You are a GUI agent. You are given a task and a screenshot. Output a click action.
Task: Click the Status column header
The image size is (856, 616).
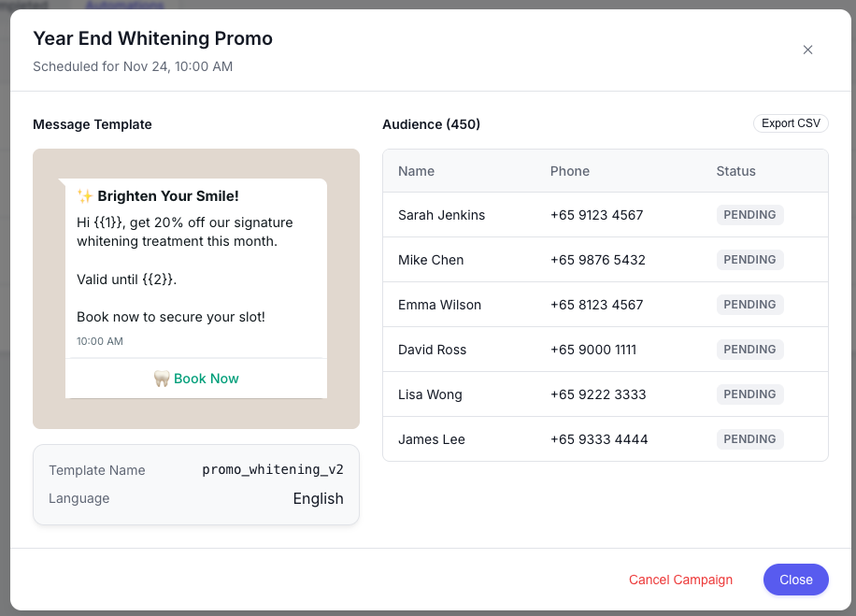(735, 171)
